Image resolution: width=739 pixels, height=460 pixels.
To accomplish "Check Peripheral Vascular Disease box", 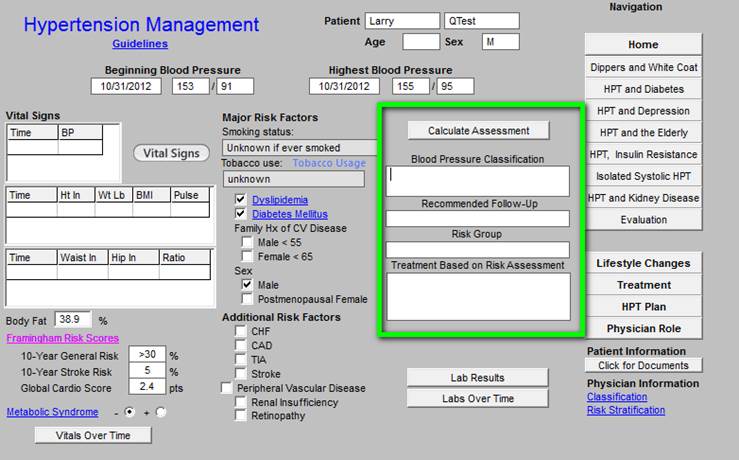I will click(x=226, y=388).
